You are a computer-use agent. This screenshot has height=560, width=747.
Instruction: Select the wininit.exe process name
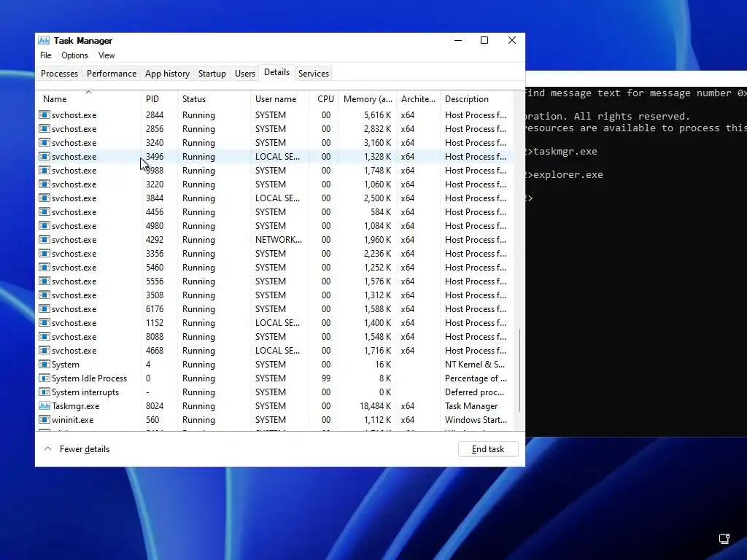coord(72,419)
